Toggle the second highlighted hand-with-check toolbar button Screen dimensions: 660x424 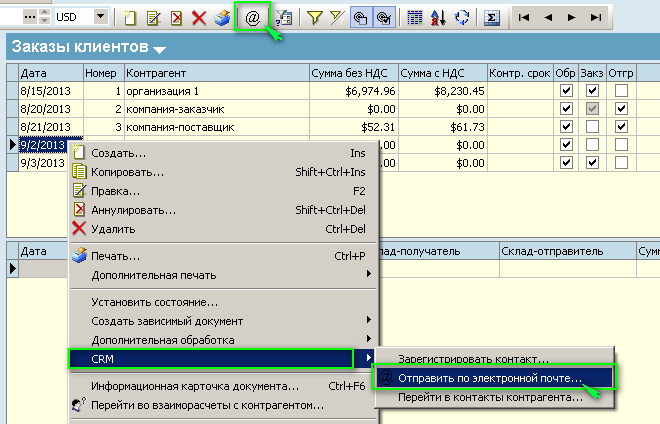click(384, 18)
